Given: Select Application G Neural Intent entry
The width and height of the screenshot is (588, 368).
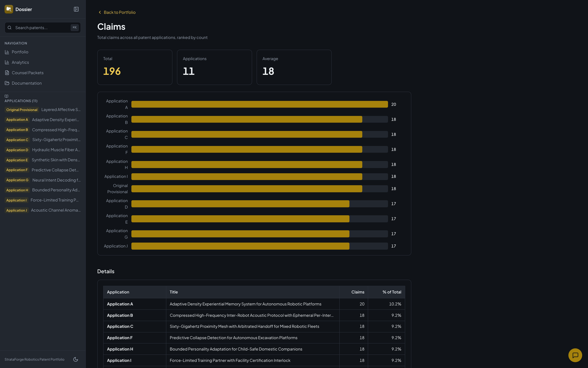Looking at the screenshot, I should (43, 180).
